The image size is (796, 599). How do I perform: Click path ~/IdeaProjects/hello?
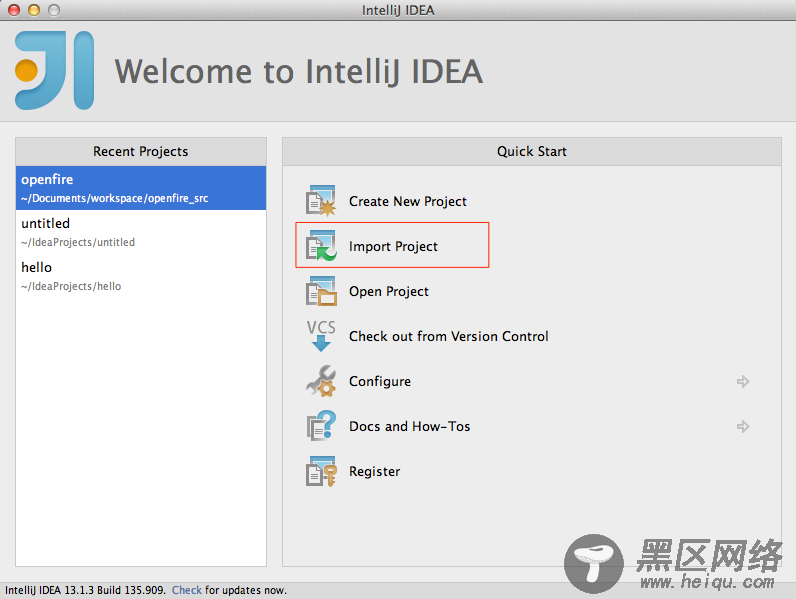pyautogui.click(x=71, y=286)
